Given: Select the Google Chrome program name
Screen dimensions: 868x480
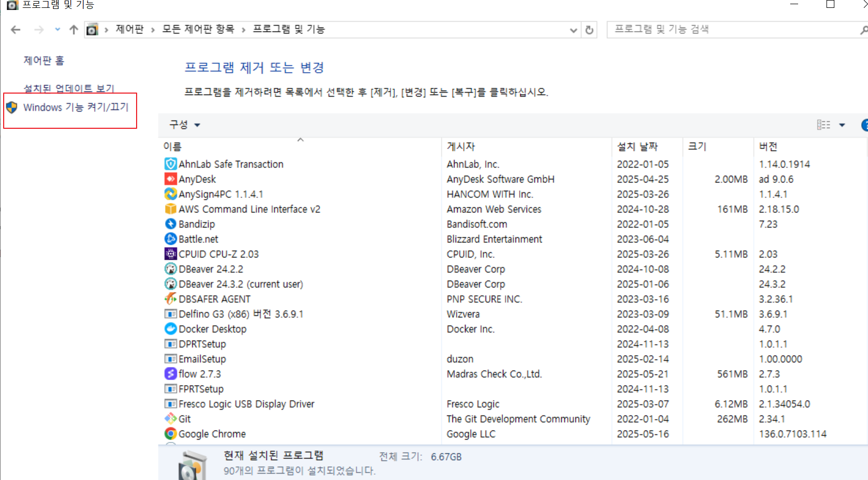Looking at the screenshot, I should coord(212,434).
